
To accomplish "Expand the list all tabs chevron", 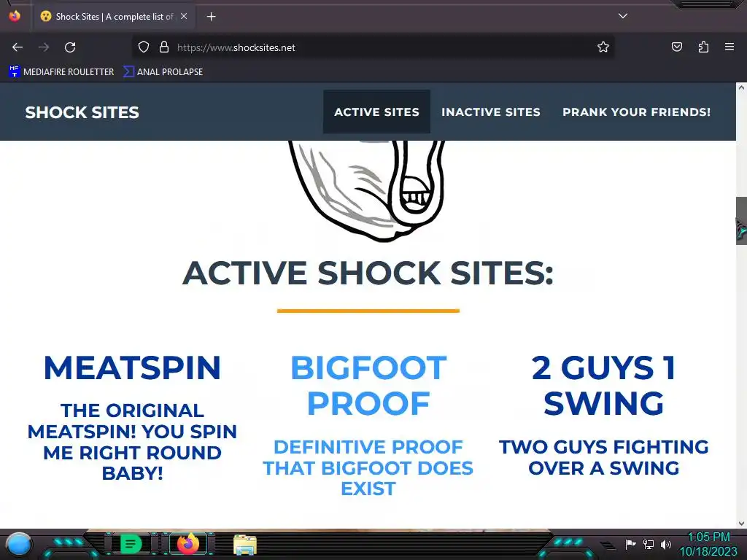I will [623, 16].
